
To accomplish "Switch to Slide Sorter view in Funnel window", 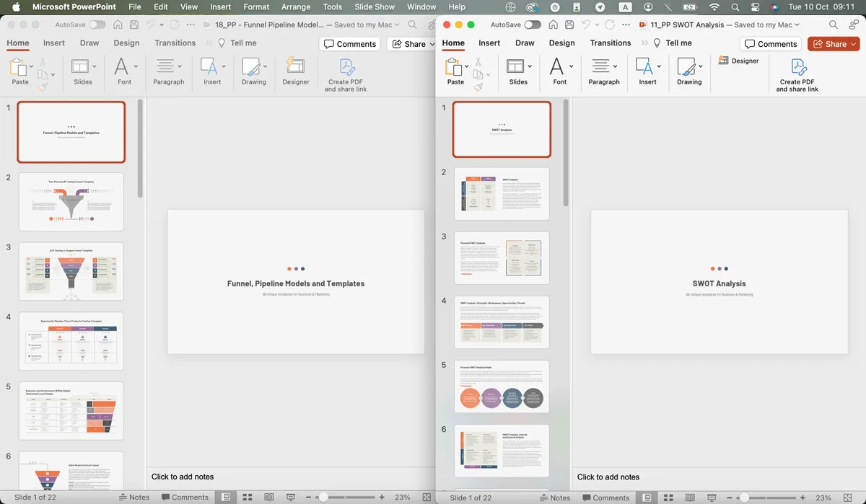I will [248, 498].
